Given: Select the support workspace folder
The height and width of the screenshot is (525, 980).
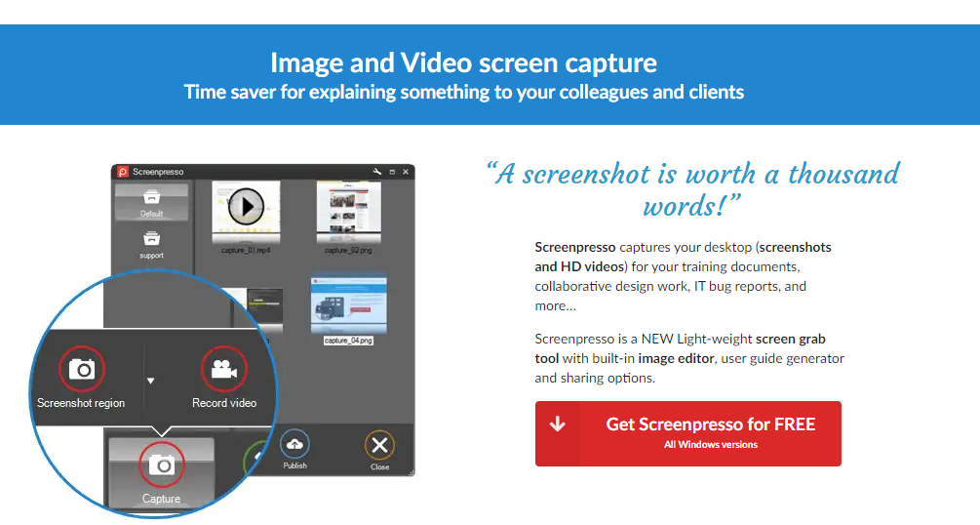Looking at the screenshot, I should [x=151, y=244].
